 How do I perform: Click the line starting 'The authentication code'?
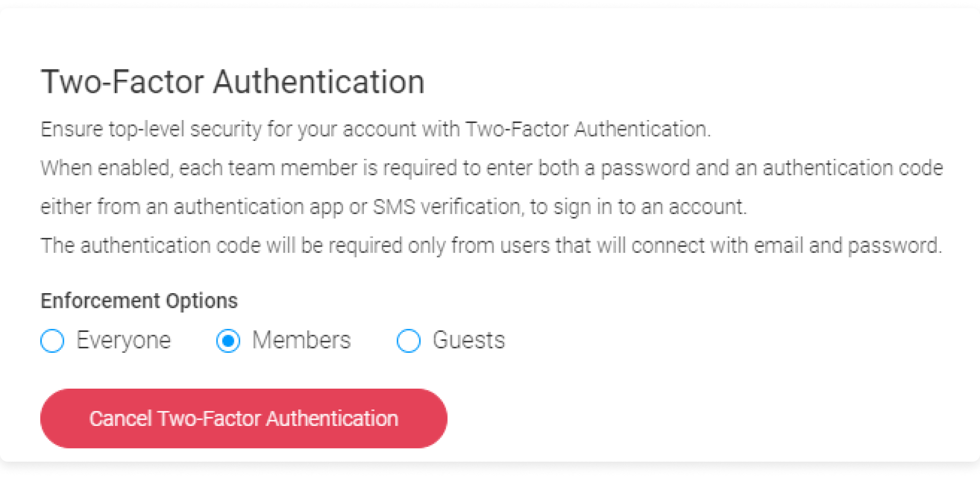click(491, 246)
